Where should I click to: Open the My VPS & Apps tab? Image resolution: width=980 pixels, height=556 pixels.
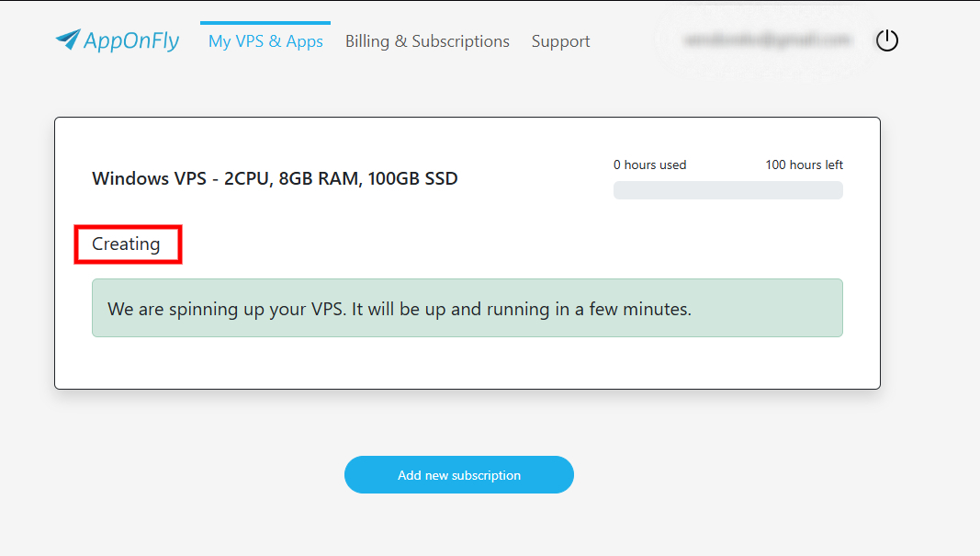pos(265,41)
